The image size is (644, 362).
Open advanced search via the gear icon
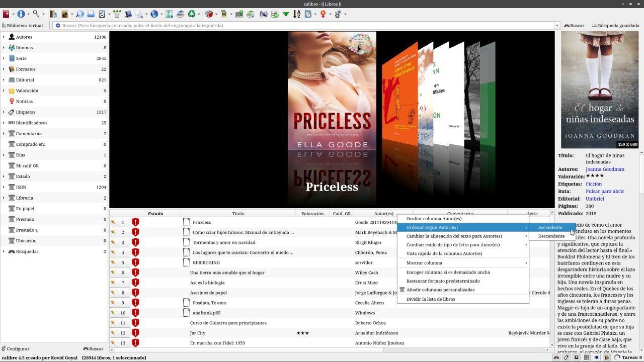pyautogui.click(x=58, y=26)
